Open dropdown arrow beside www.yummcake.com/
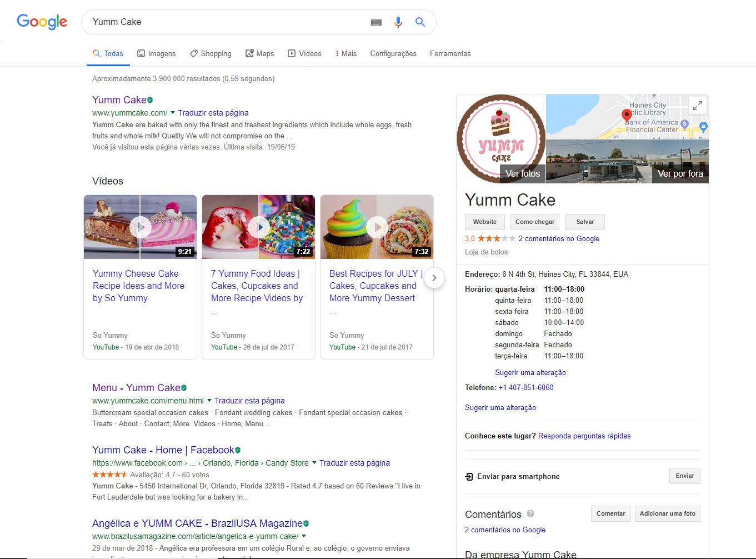The width and height of the screenshot is (756, 559). [x=173, y=113]
